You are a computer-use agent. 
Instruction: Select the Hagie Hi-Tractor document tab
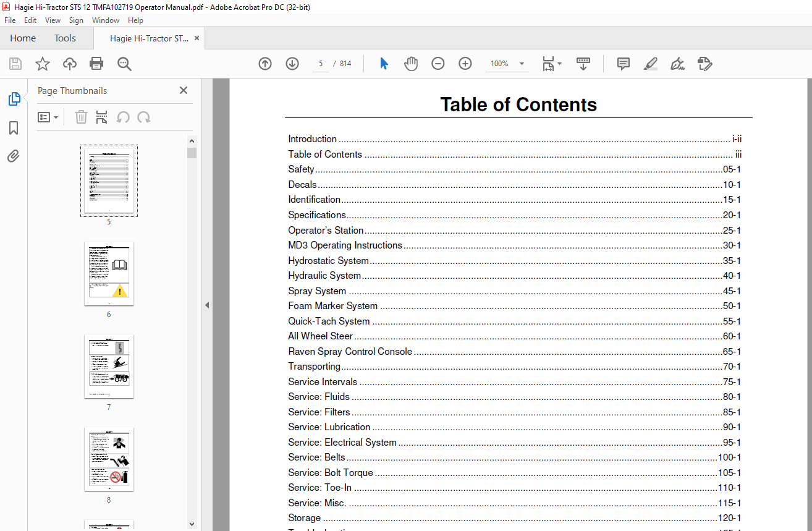pos(149,38)
